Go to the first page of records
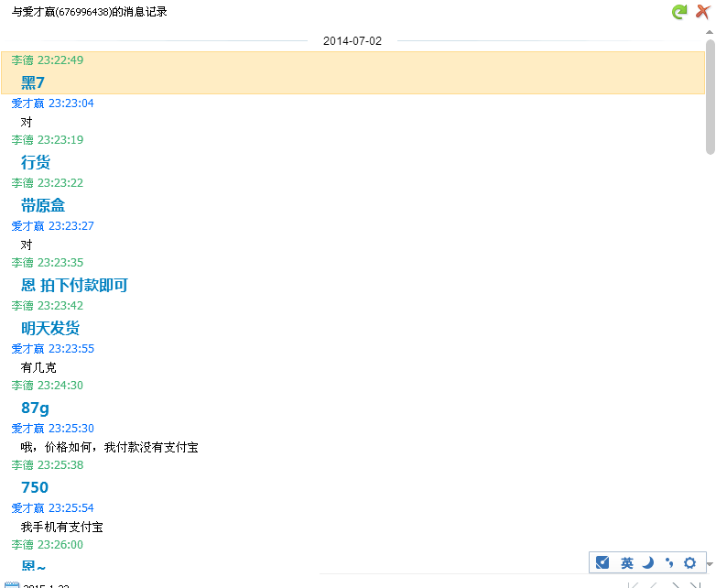 [634, 584]
